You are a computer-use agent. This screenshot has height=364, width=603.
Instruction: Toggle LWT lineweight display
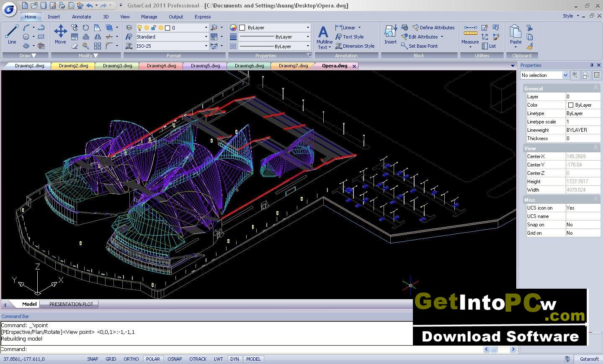(218, 359)
